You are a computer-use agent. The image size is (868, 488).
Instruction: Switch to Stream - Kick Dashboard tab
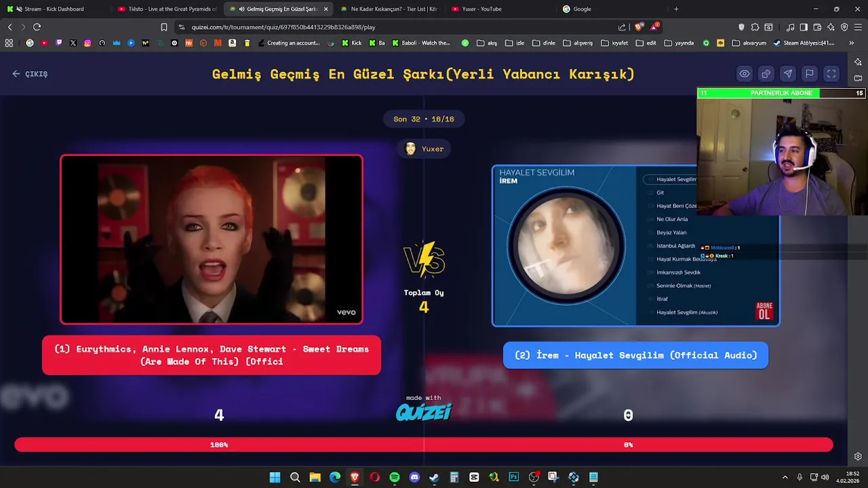click(x=54, y=9)
